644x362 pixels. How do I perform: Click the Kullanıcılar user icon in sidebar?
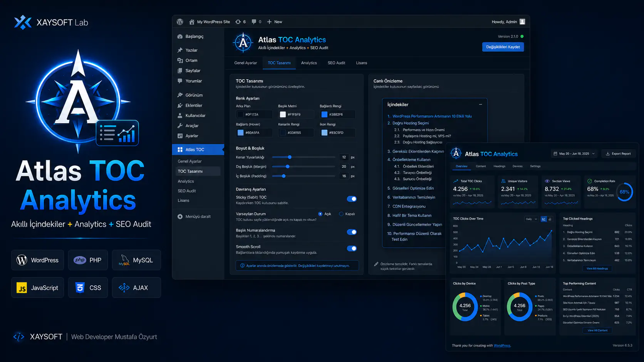(x=180, y=115)
